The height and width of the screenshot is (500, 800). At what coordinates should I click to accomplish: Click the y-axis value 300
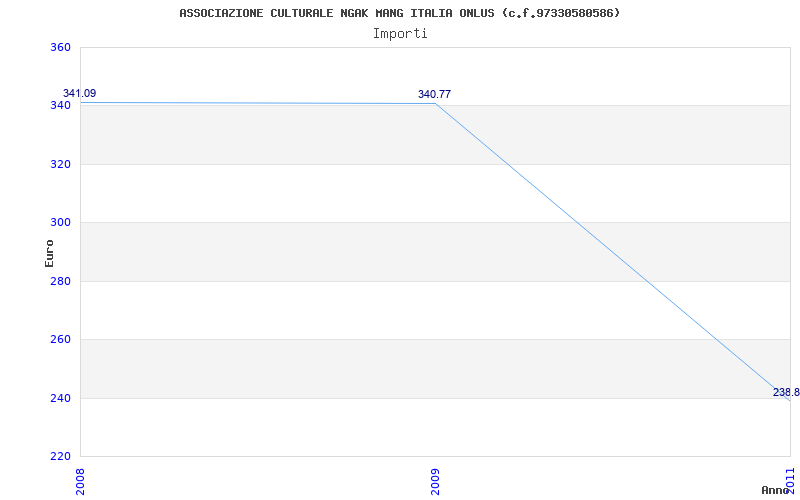tap(60, 222)
